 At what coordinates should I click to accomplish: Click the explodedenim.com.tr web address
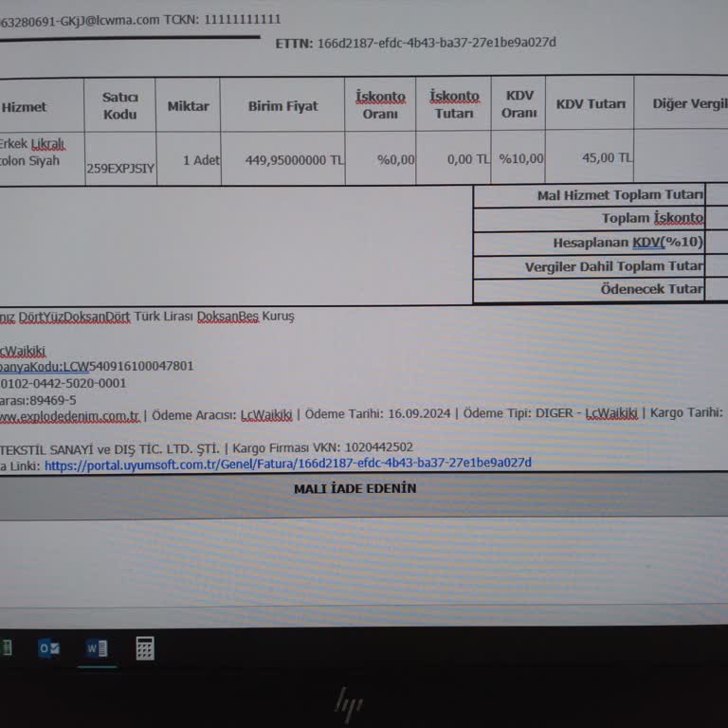[69, 416]
